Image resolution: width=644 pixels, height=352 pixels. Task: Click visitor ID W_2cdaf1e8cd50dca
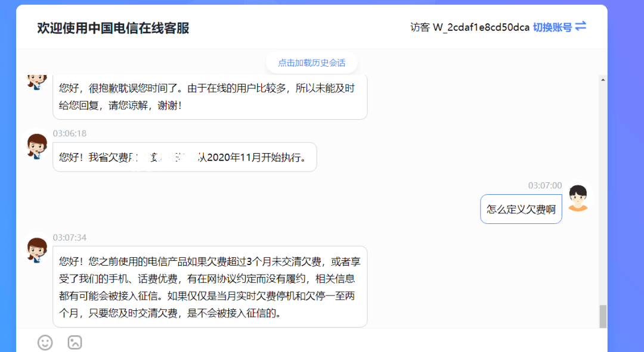(x=481, y=27)
